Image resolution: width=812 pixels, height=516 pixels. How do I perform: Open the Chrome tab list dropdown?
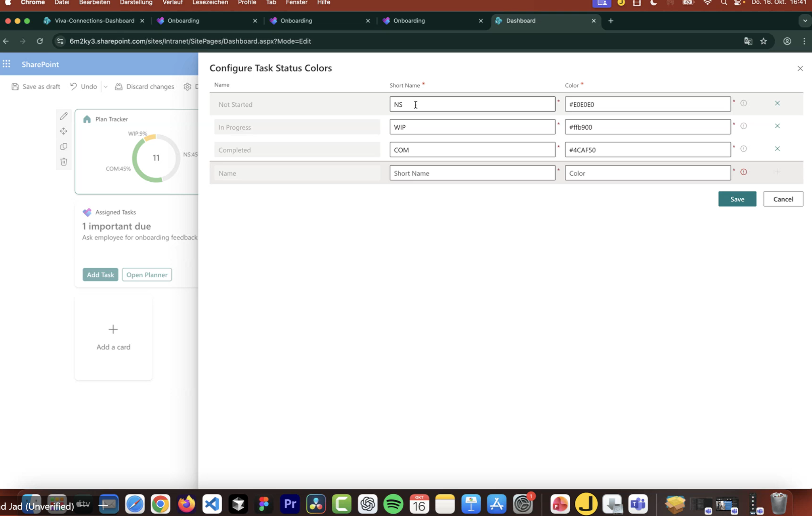pos(804,21)
